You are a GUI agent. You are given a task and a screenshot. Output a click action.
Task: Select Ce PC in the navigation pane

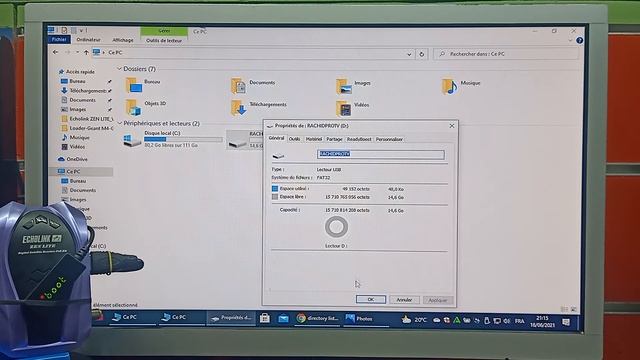[73, 172]
